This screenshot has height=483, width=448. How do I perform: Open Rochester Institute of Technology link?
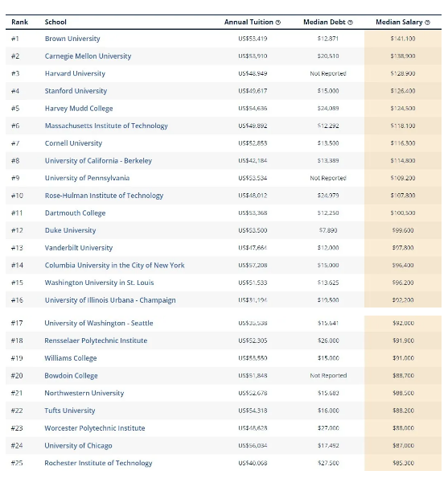pos(98,463)
